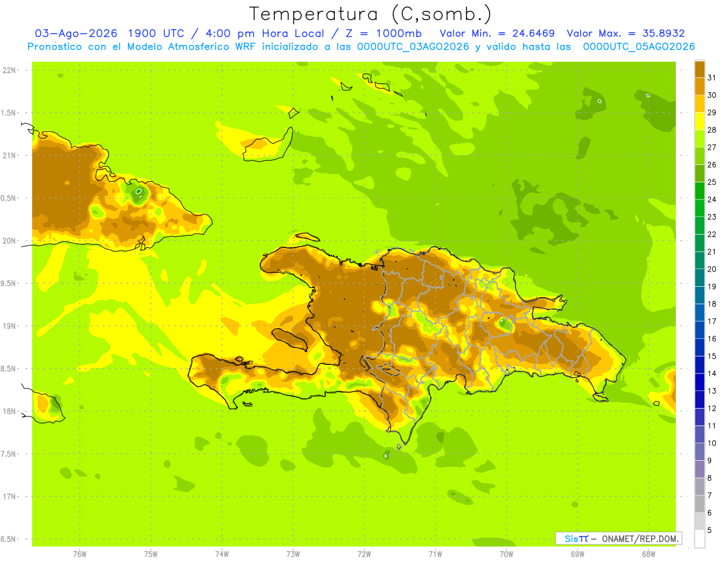Viewport: 728px width, 562px height.
Task: Click legend value 27
Action: click(x=712, y=147)
